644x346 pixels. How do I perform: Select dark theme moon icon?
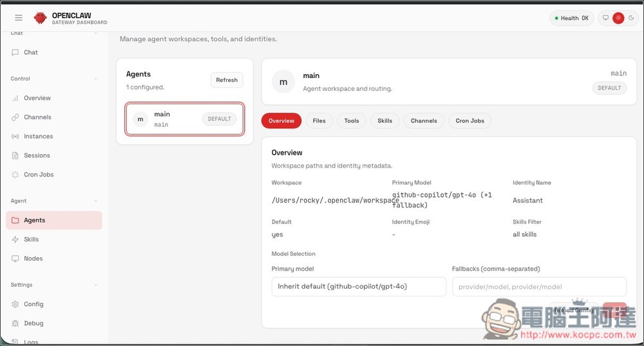point(631,17)
